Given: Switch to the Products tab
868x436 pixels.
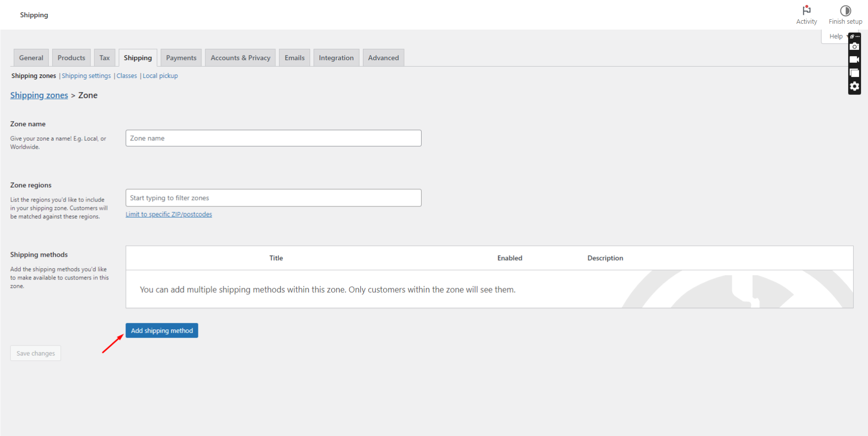Looking at the screenshot, I should [x=71, y=58].
